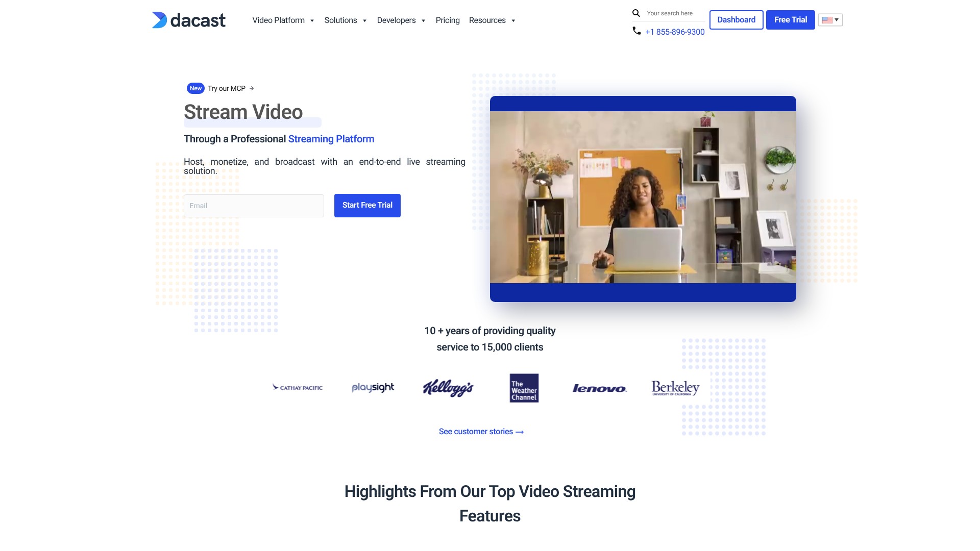The height and width of the screenshot is (551, 980).
Task: Click the Berkeley logo
Action: (675, 388)
